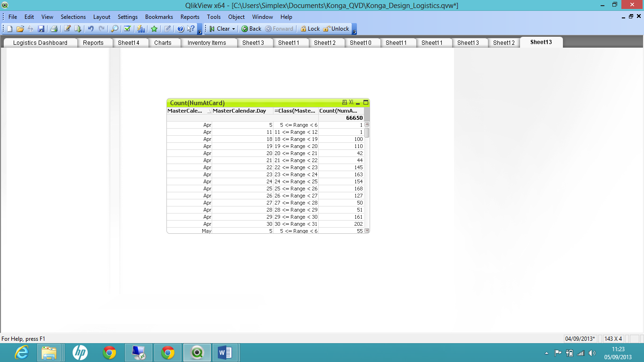The height and width of the screenshot is (362, 644).
Task: Open the Bookmarks menu
Action: click(159, 16)
